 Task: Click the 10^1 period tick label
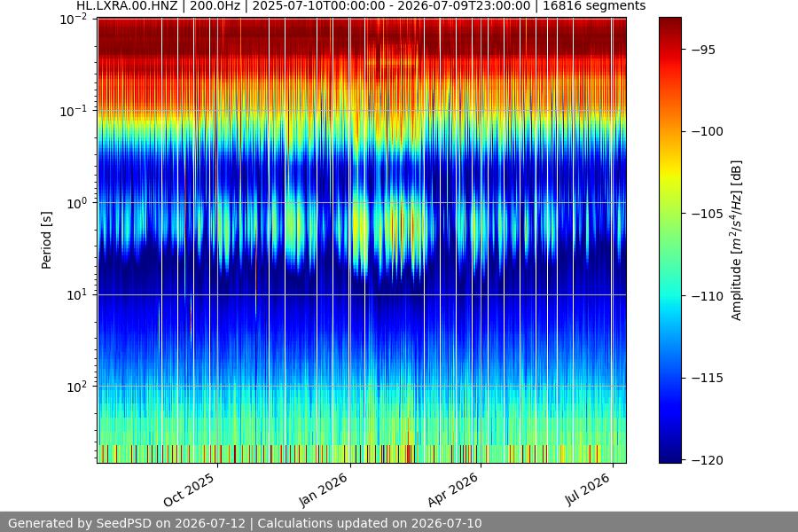click(76, 294)
